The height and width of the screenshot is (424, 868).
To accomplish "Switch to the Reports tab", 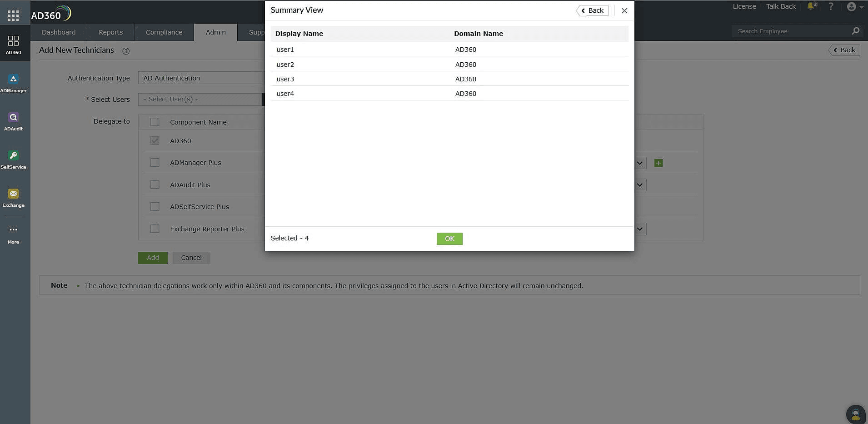I will pyautogui.click(x=110, y=32).
